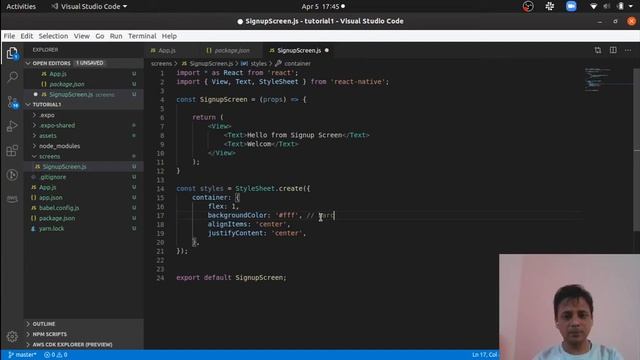Open the Source Control view icon
This screenshot has height=360, width=640.
(x=12, y=102)
